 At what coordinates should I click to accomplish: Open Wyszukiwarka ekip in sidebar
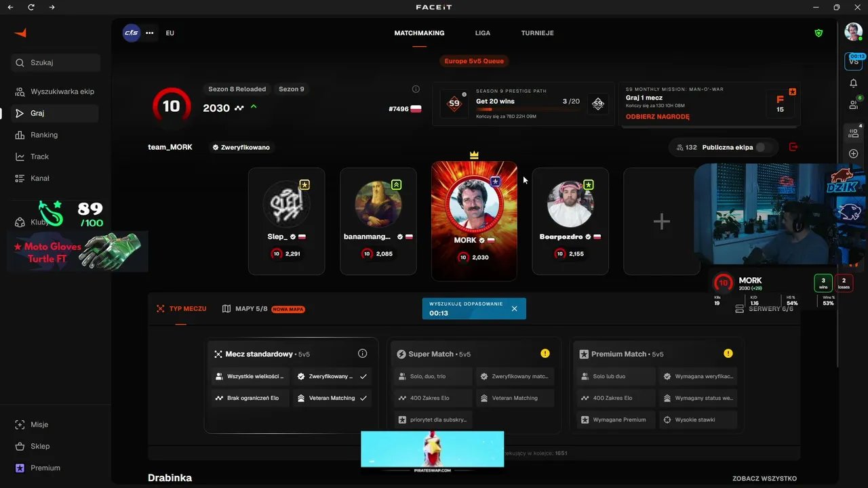click(x=56, y=91)
